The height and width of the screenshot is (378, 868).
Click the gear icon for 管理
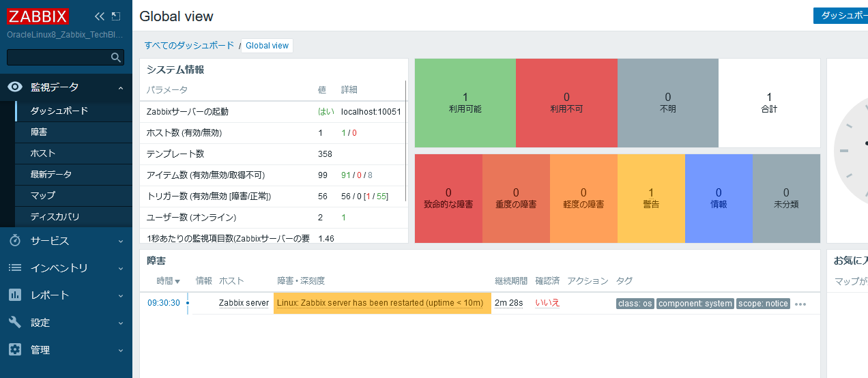tap(15, 350)
